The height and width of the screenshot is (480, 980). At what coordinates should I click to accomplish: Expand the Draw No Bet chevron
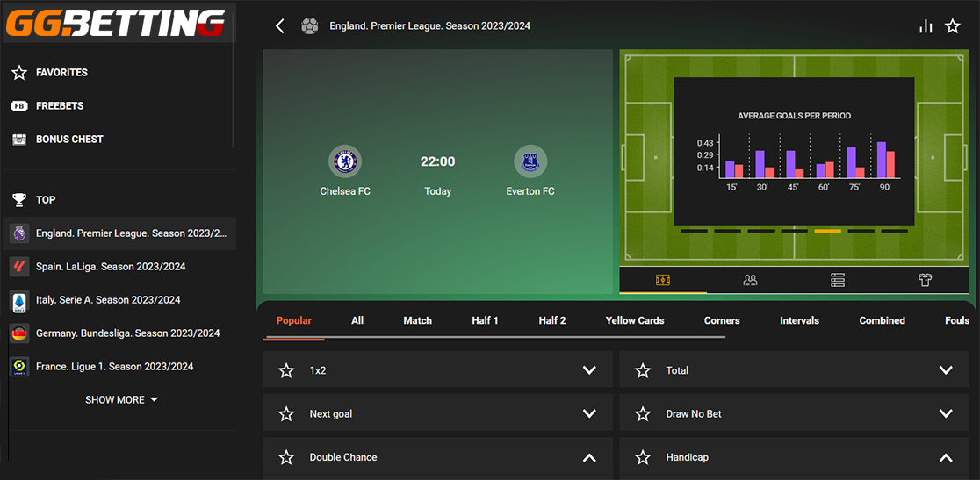(x=946, y=413)
